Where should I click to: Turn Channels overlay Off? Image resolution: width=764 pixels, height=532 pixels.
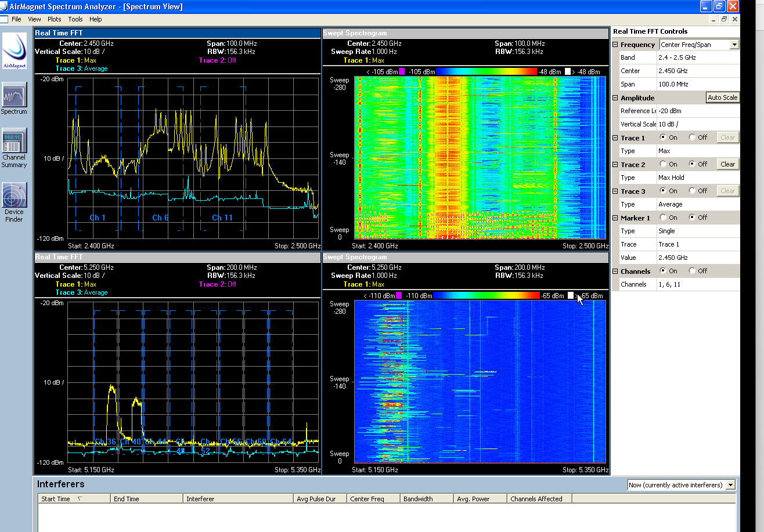point(692,271)
